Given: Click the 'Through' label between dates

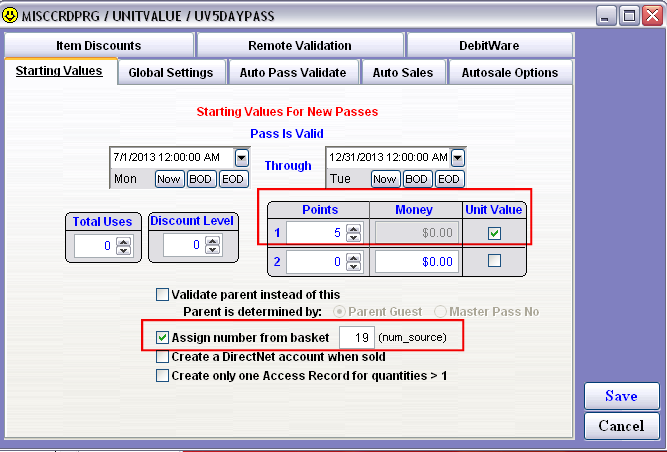Looking at the screenshot, I should 288,165.
